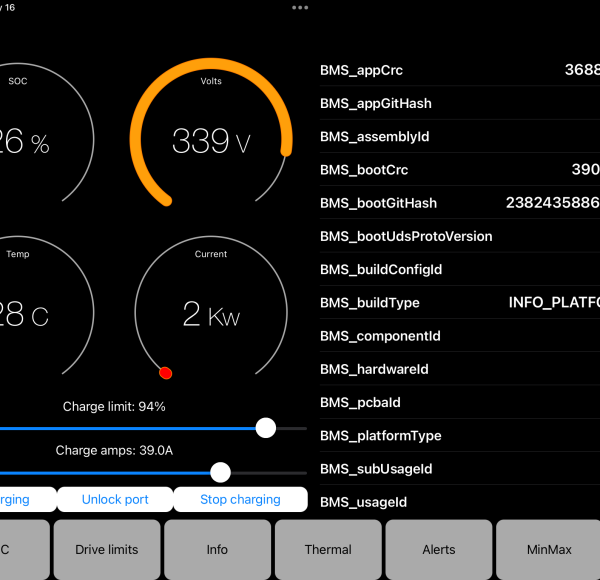Click the red dot on Current gauge
Viewport: 600px width, 580px height.
pyautogui.click(x=166, y=373)
